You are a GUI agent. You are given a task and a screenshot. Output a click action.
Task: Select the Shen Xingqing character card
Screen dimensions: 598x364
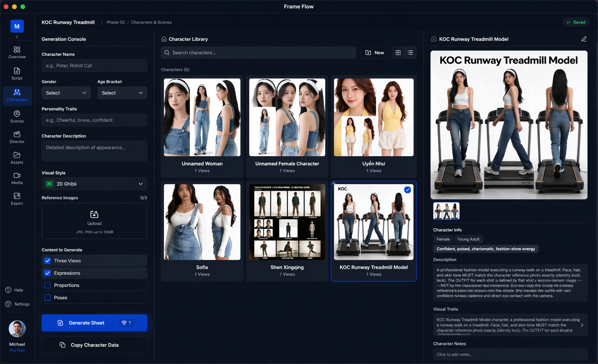tap(287, 231)
